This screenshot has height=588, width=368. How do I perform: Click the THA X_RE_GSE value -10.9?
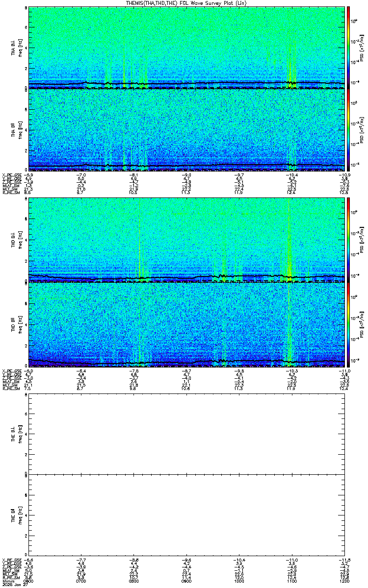tap(344, 175)
